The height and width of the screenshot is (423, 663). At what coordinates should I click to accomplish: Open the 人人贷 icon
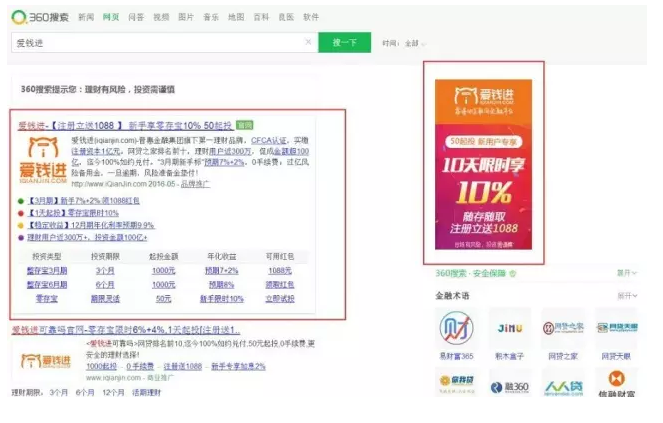(x=563, y=382)
